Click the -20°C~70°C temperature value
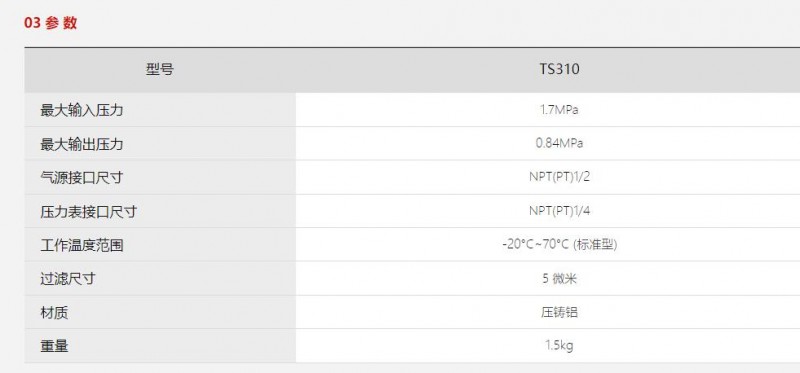 (535, 245)
